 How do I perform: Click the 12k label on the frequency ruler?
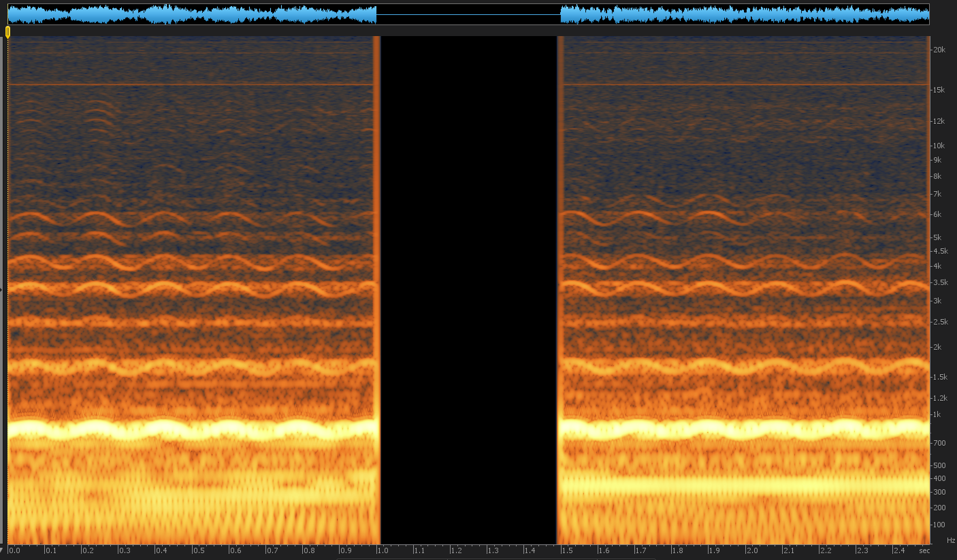tap(939, 121)
